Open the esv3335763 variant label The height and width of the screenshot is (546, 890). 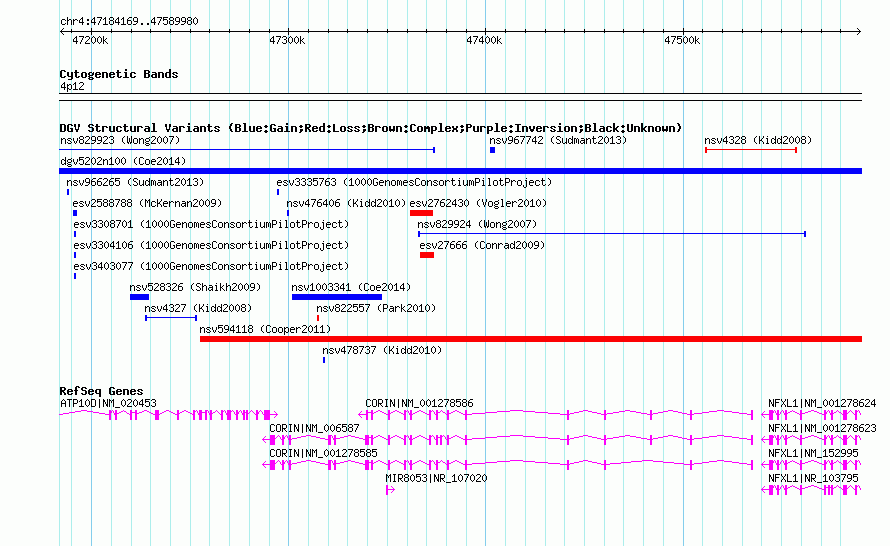[x=414, y=182]
